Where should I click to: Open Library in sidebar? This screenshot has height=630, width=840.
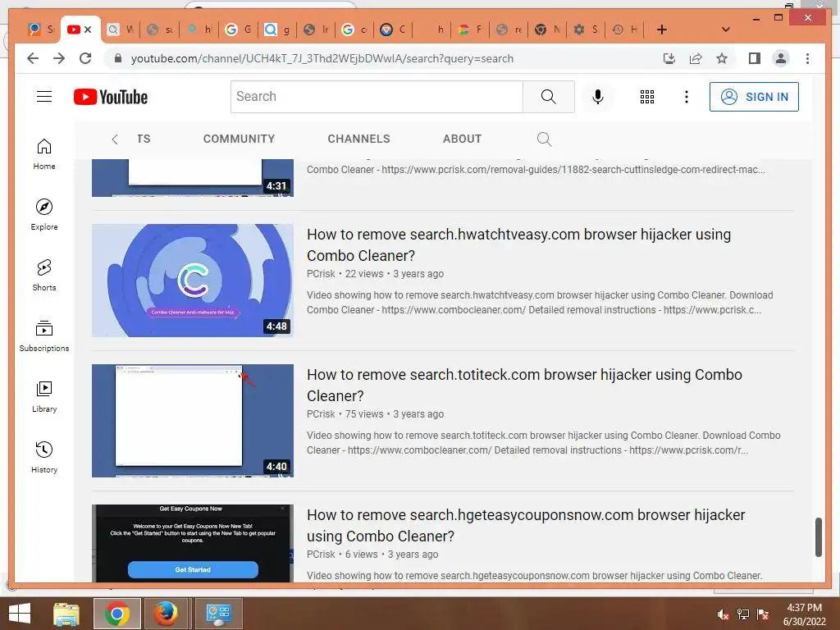coord(44,396)
